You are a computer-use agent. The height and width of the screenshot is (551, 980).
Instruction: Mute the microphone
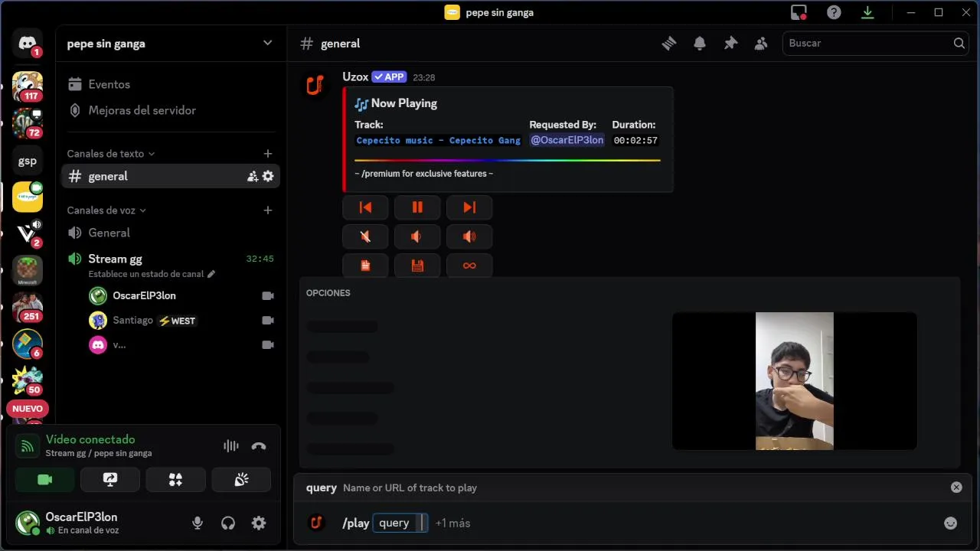click(198, 523)
